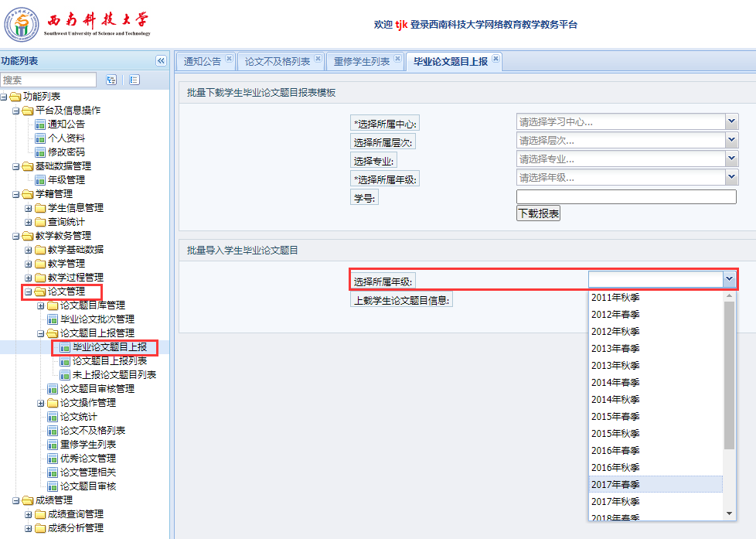Open the 请选择学习中心 dropdown
756x539 pixels.
tap(731, 121)
